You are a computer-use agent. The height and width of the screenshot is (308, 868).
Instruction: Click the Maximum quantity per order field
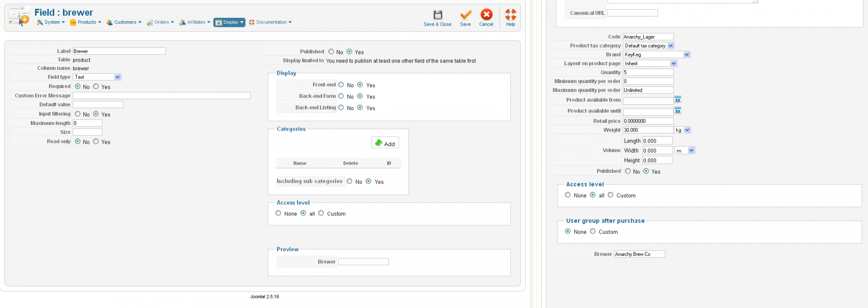(x=648, y=90)
